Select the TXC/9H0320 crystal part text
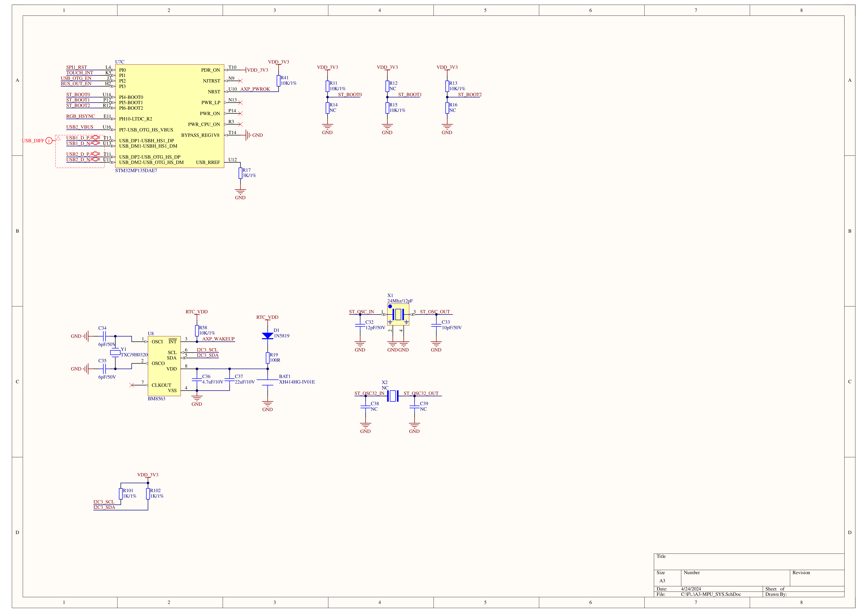The width and height of the screenshot is (868, 613). coord(134,355)
